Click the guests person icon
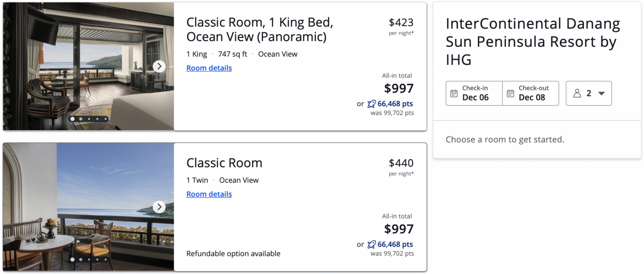Image resolution: width=644 pixels, height=274 pixels. tap(577, 93)
